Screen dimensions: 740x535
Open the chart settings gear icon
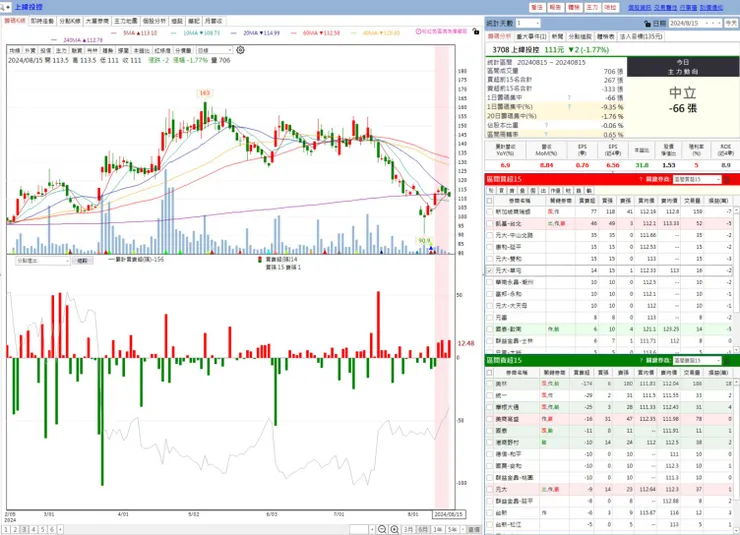(240, 50)
